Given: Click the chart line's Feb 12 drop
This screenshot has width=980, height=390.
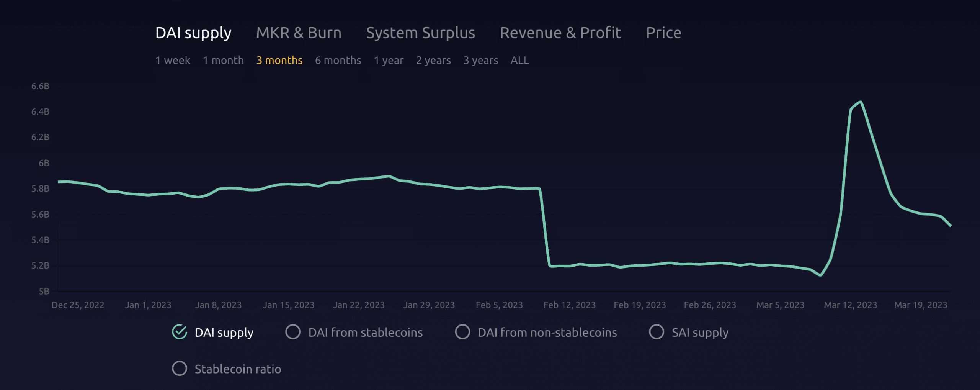Looking at the screenshot, I should coord(545,228).
